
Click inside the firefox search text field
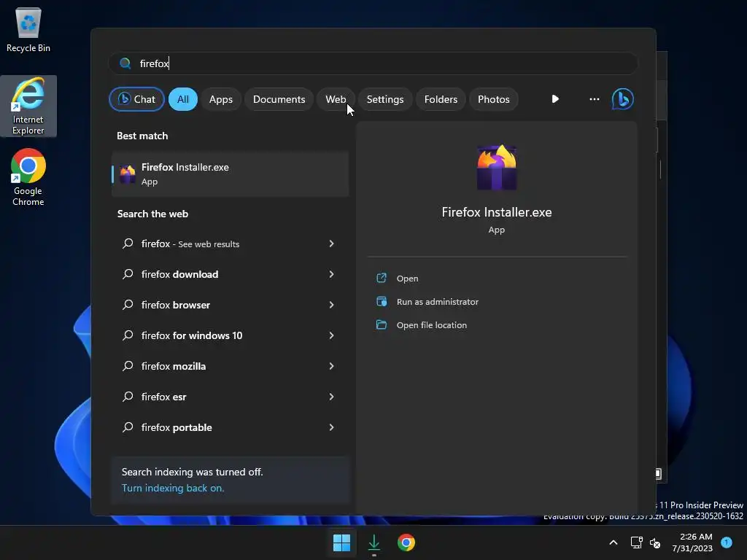pyautogui.click(x=373, y=63)
